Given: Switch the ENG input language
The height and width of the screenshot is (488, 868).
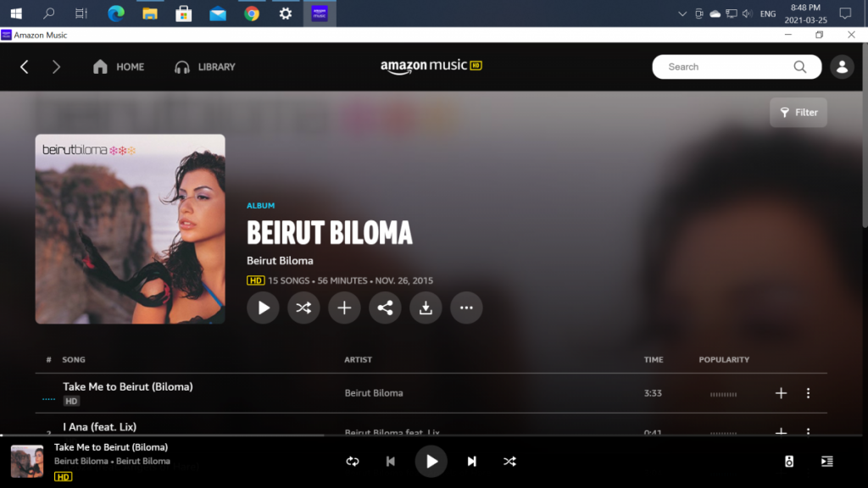Looking at the screenshot, I should (768, 14).
